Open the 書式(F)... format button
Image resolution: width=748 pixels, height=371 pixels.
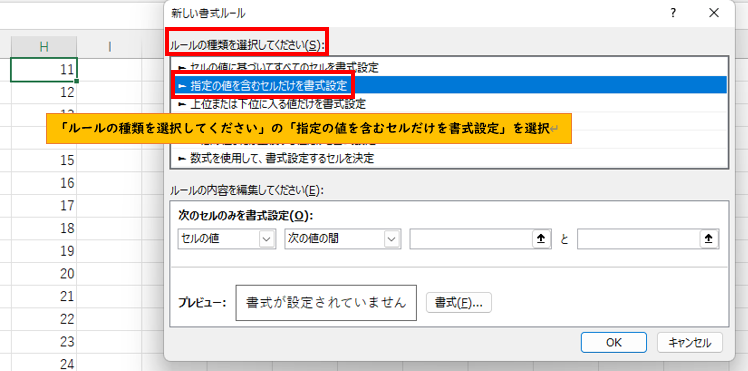coord(458,303)
